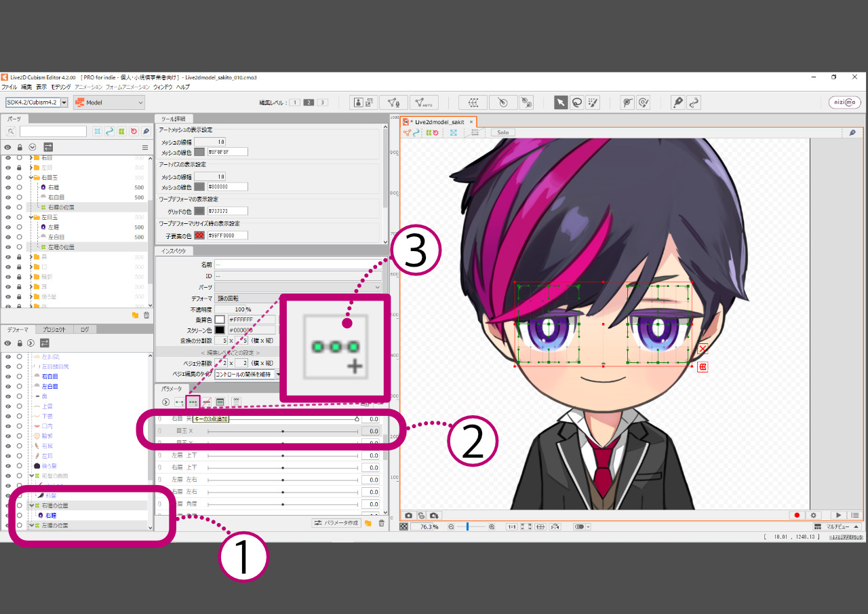Select the arrow selection tool
Screen dimensions: 868x614
click(x=561, y=102)
